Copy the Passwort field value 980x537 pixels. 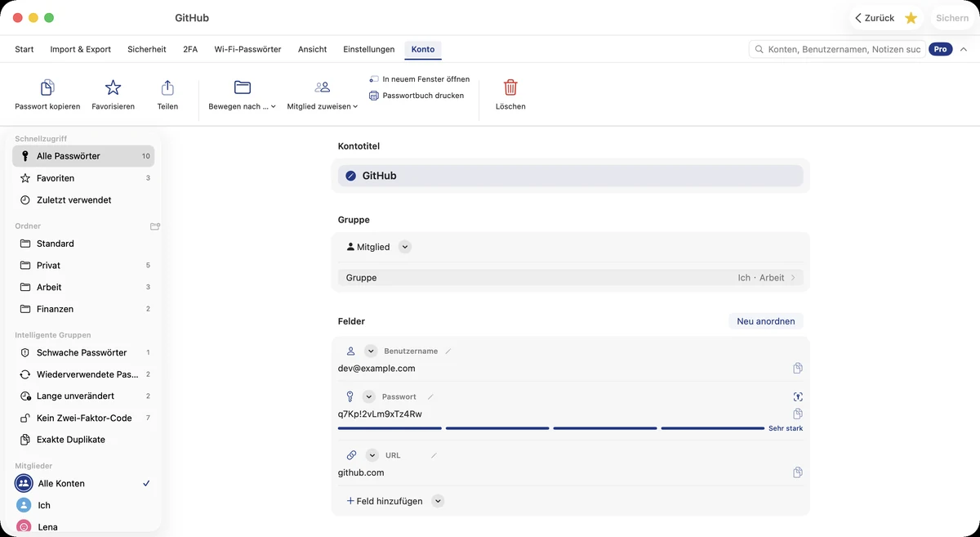(798, 414)
